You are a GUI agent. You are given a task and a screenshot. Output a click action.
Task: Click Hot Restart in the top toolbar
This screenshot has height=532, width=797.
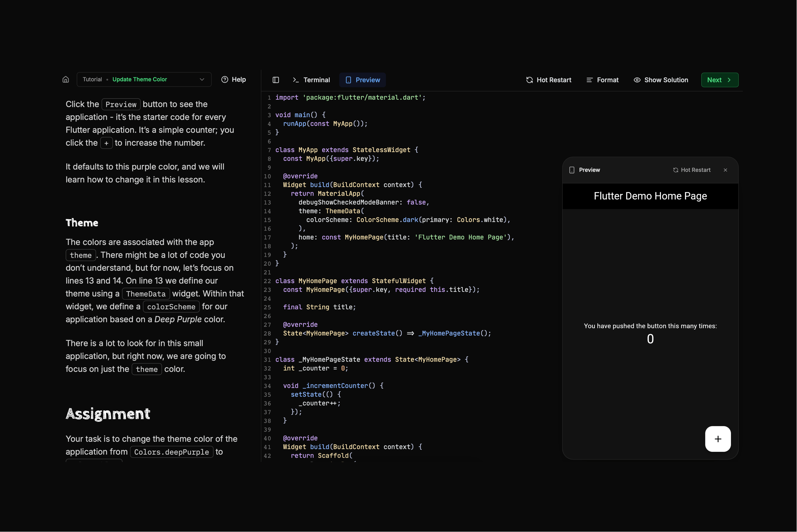[549, 80]
